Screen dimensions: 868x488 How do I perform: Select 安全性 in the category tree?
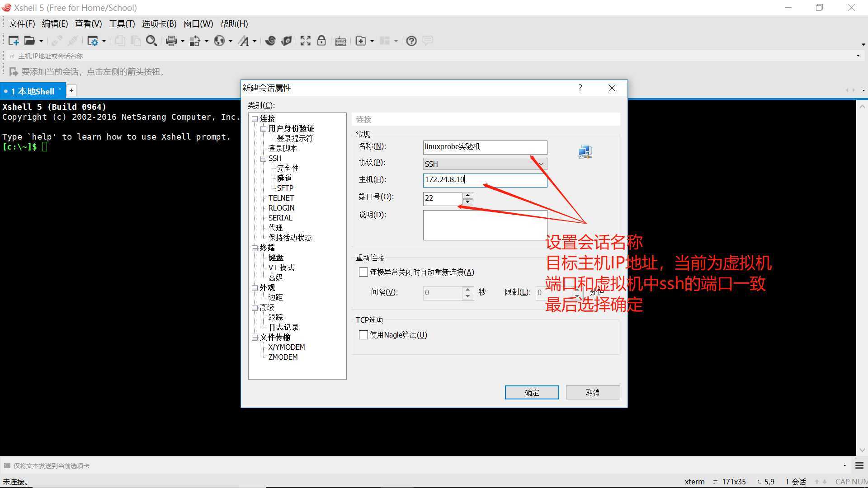click(x=288, y=169)
